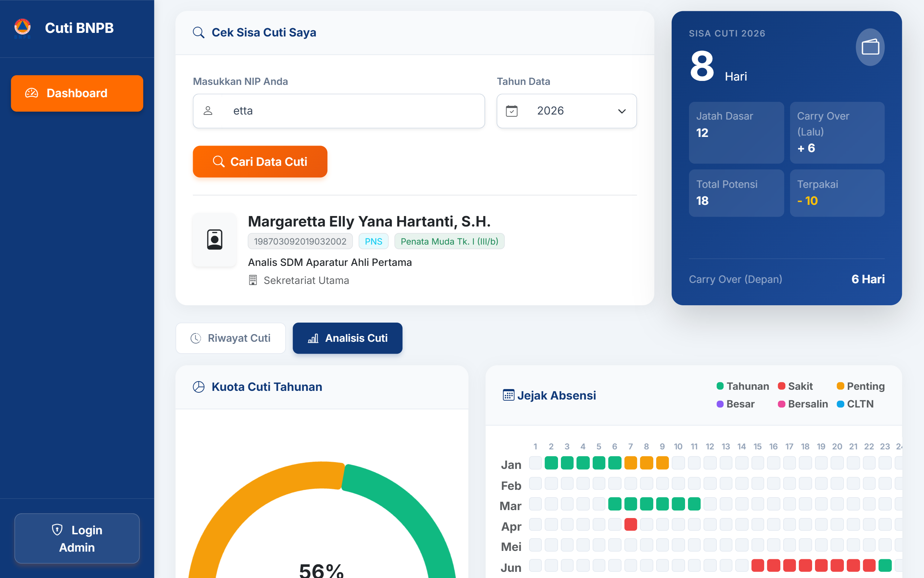The image size is (924, 578).
Task: Click the orange Jan 7 attendance cell
Action: click(631, 463)
